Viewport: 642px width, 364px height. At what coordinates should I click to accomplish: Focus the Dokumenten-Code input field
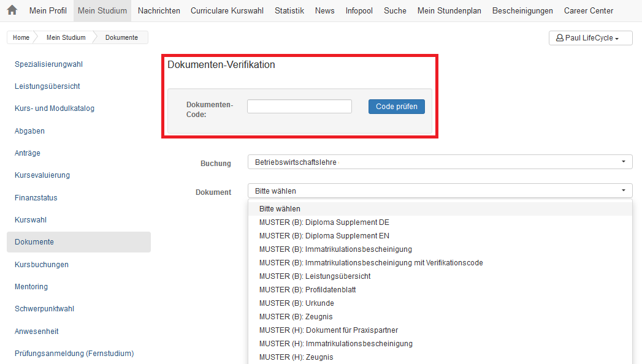point(299,107)
